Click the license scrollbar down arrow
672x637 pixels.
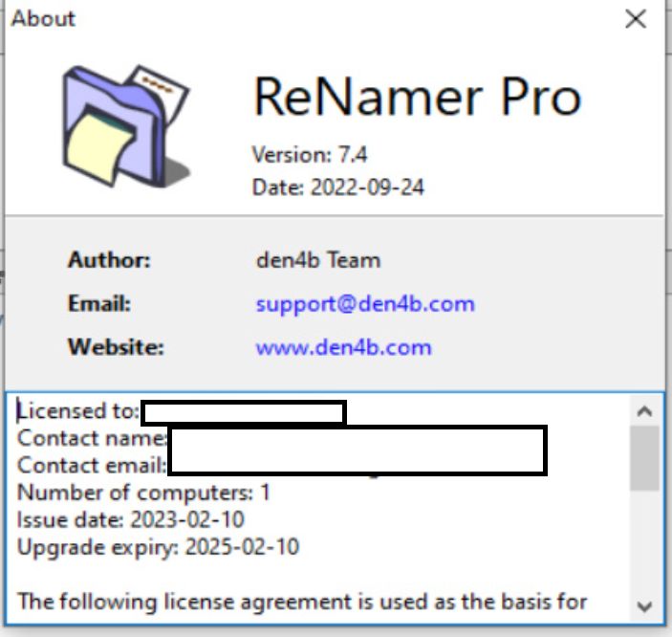tap(644, 606)
